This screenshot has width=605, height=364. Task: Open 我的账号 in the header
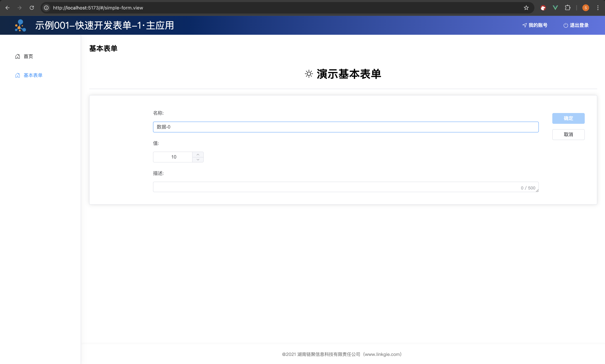(535, 25)
